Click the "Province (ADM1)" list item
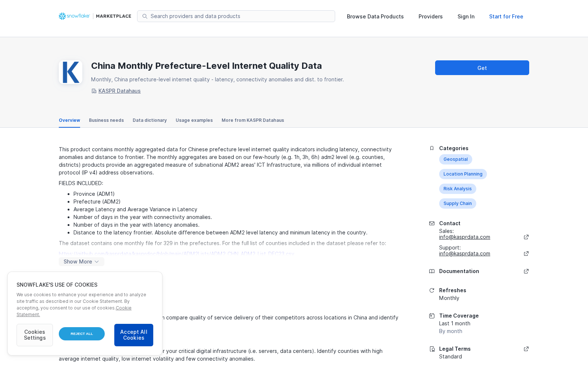588x368 pixels. point(94,194)
